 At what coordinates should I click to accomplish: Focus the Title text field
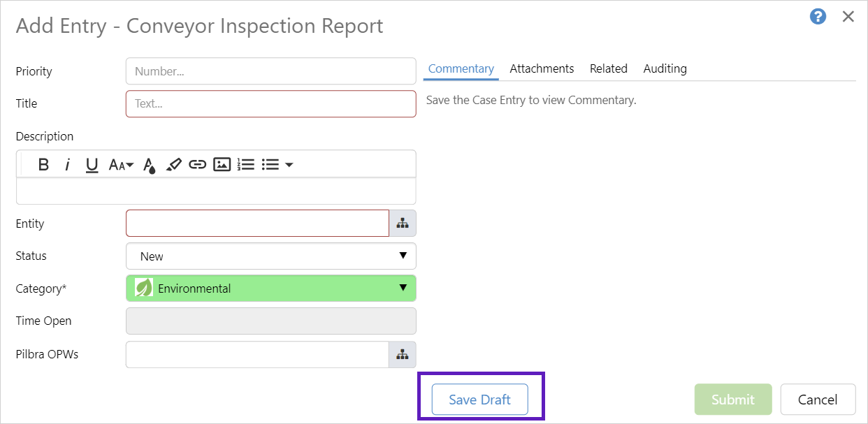270,103
